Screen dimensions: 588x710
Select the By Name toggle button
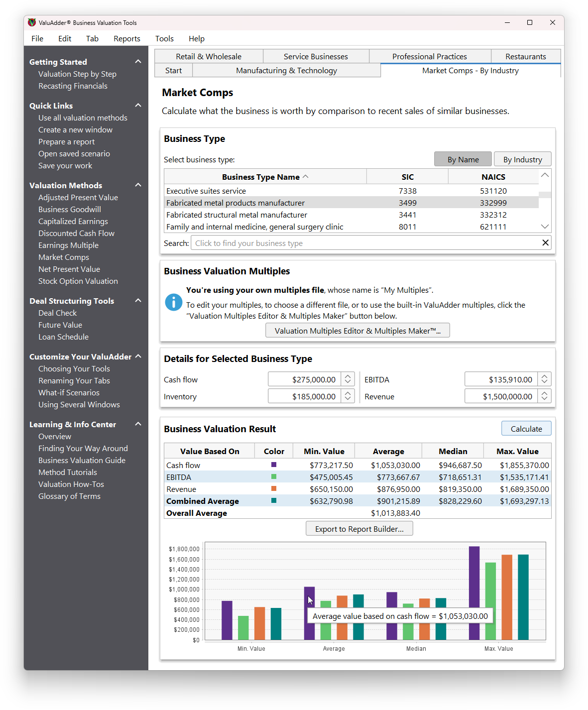[x=463, y=159]
